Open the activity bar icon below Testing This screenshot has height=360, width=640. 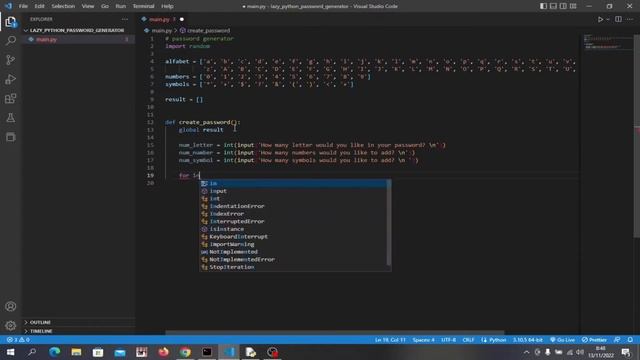(11, 137)
